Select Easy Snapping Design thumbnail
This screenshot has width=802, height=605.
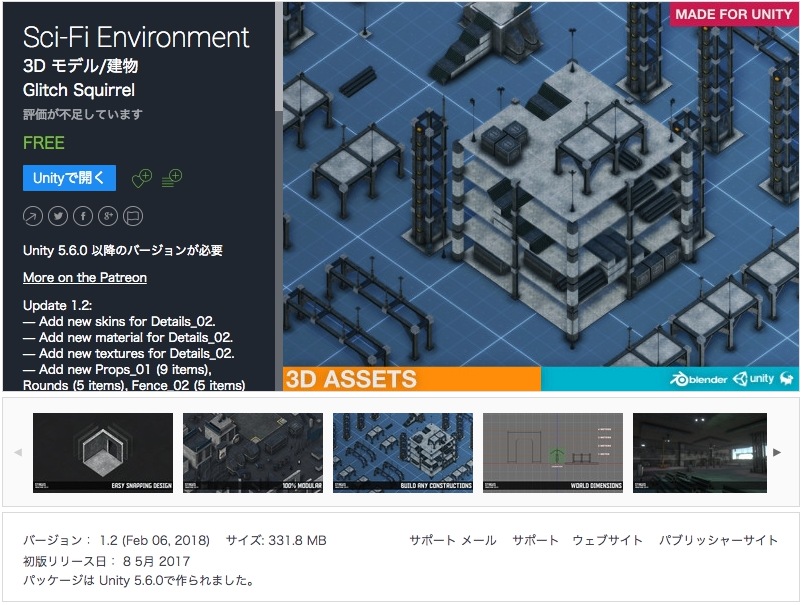(103, 453)
